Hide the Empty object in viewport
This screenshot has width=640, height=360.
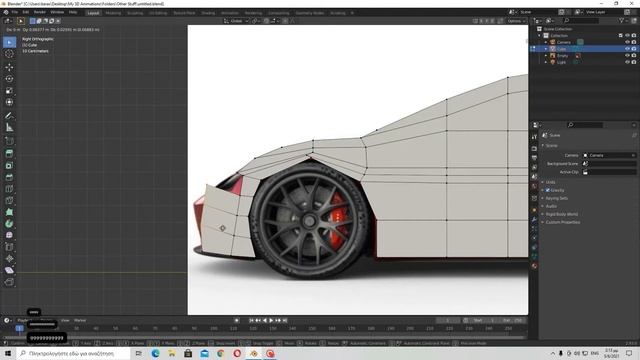point(627,56)
